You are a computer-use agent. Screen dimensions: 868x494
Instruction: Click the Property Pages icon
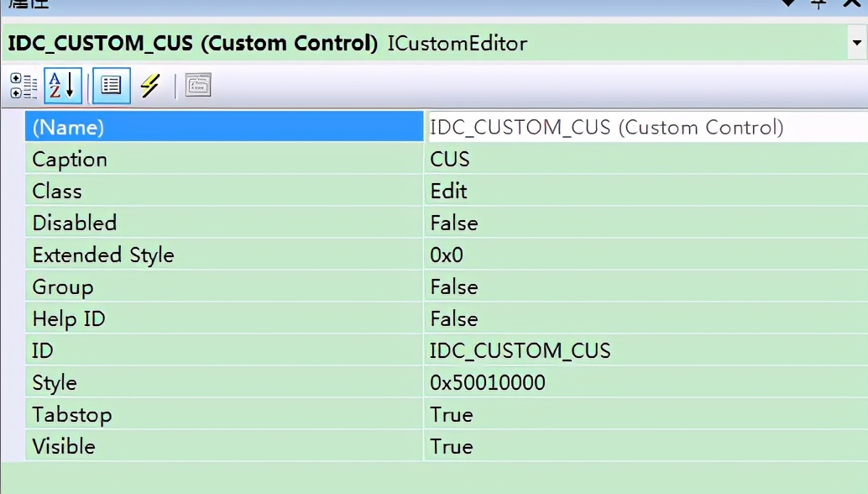click(198, 86)
